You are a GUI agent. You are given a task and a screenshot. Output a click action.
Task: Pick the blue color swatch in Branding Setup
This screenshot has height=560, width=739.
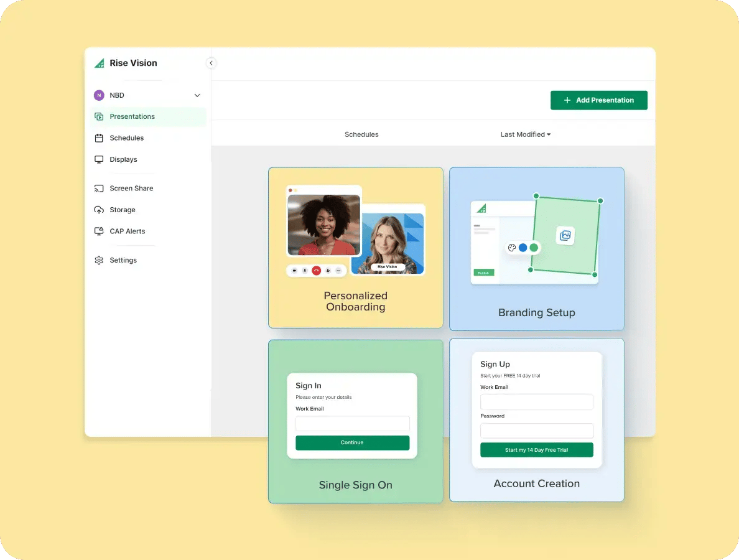(x=523, y=248)
